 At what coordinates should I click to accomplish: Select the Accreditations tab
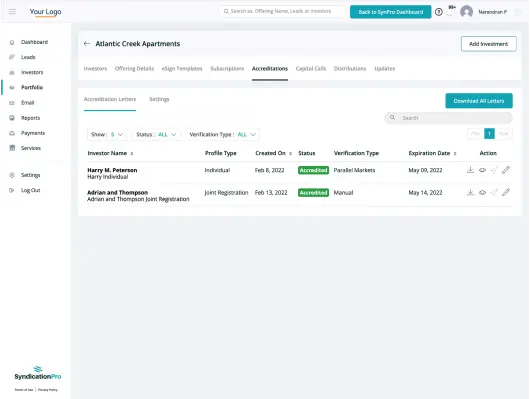(270, 69)
